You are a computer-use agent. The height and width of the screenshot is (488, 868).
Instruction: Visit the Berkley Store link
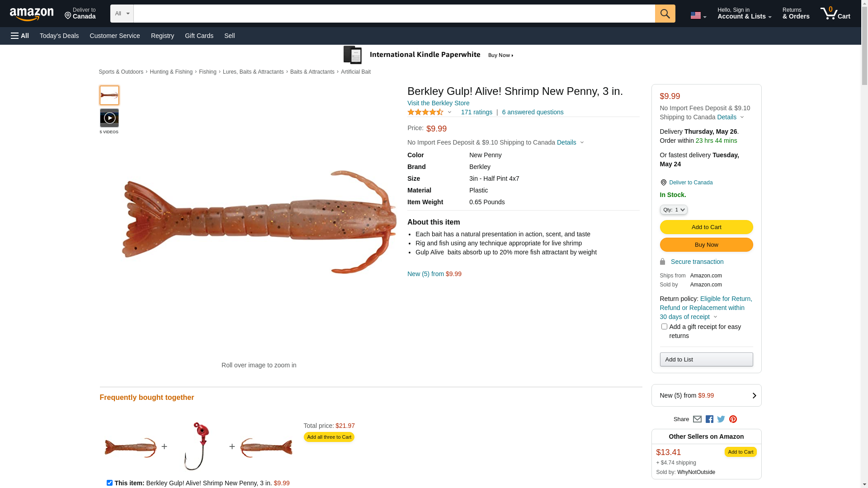tap(438, 103)
